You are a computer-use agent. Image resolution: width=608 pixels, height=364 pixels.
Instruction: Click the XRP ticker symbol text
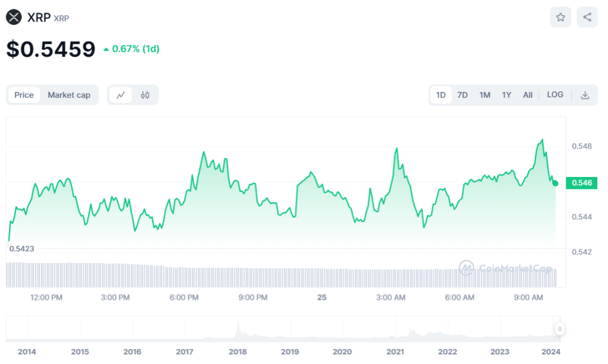(x=61, y=18)
